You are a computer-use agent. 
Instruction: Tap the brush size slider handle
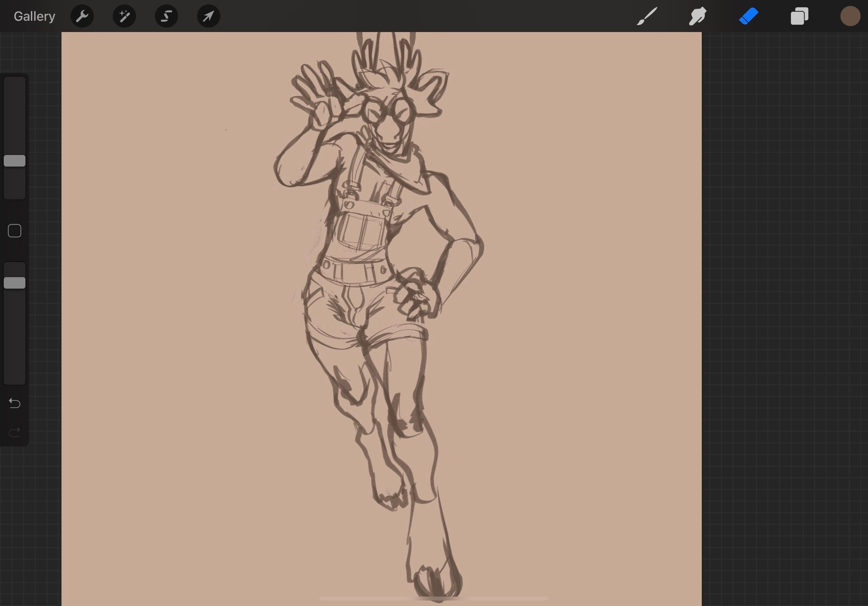pyautogui.click(x=15, y=161)
